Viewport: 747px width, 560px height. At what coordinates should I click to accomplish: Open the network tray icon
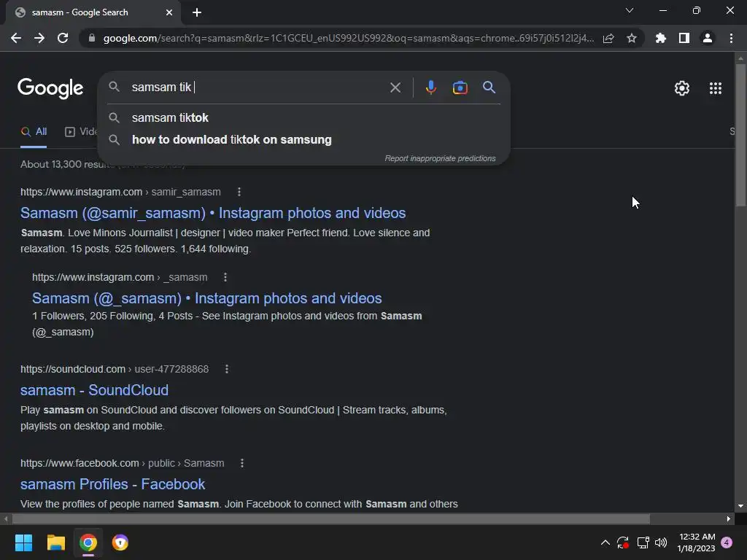click(x=643, y=542)
